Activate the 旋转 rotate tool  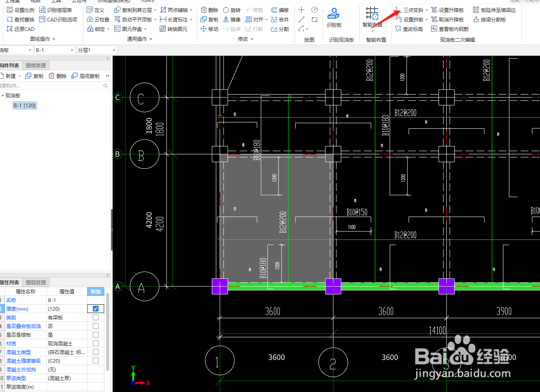232,10
